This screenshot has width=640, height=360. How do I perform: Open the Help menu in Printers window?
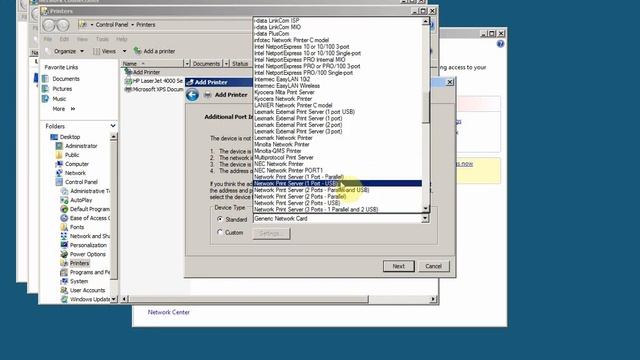pyautogui.click(x=122, y=39)
